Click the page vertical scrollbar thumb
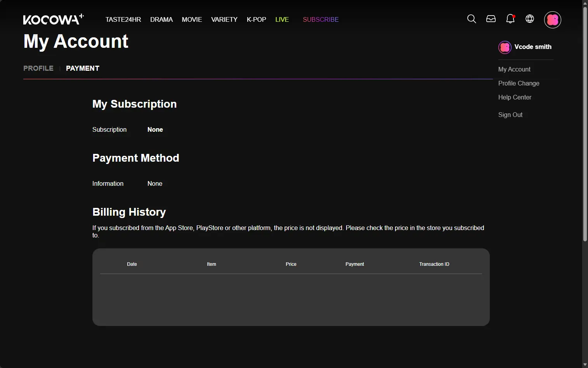 click(585, 124)
